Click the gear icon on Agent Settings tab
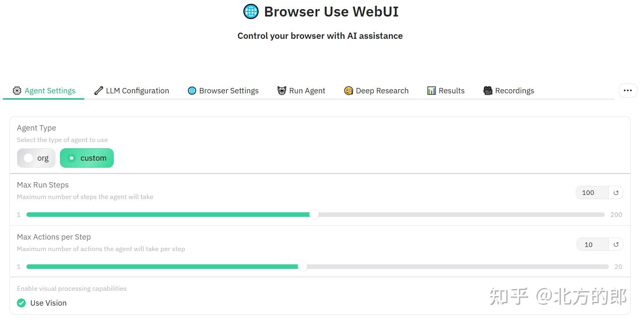644x323 pixels. point(17,90)
